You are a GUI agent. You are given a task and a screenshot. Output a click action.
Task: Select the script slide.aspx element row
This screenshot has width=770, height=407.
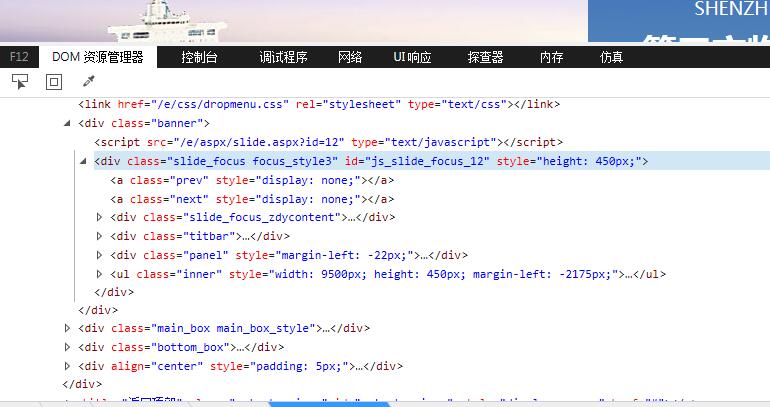pos(300,142)
